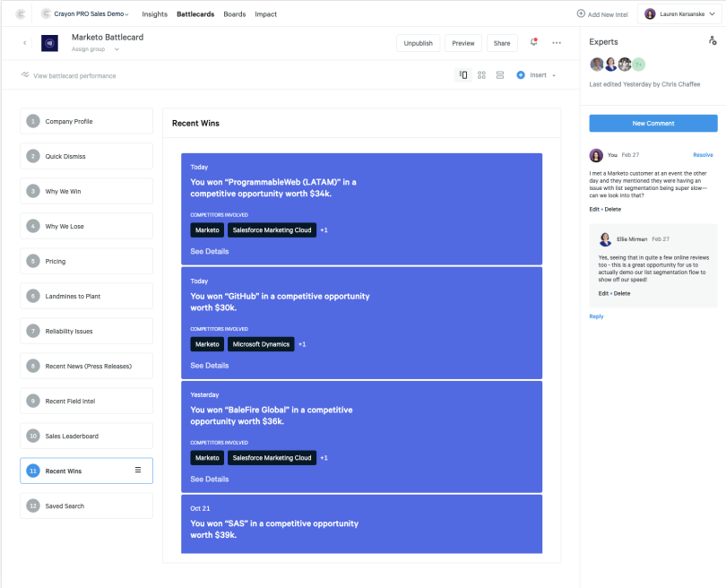Open Recent News (Press Releases) section
This screenshot has height=588, width=726.
coord(87,367)
